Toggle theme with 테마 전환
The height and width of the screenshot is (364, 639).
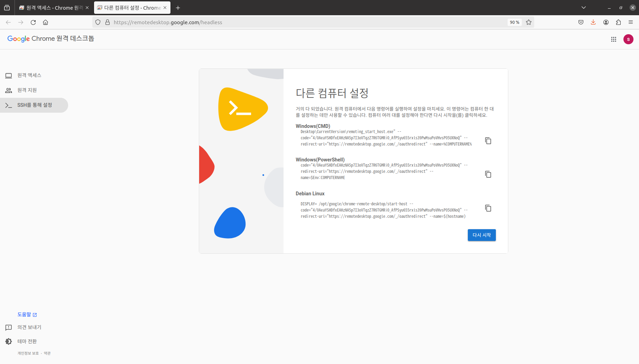(x=27, y=342)
